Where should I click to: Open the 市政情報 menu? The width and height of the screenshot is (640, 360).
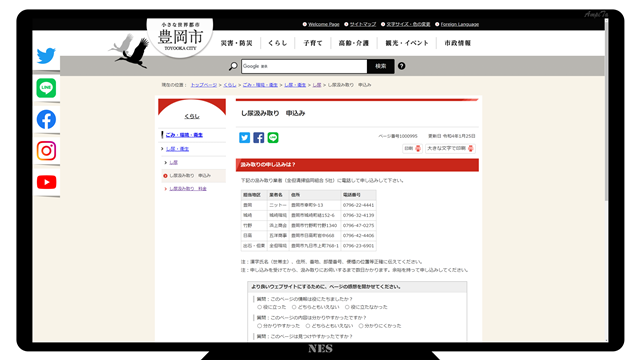coord(458,43)
